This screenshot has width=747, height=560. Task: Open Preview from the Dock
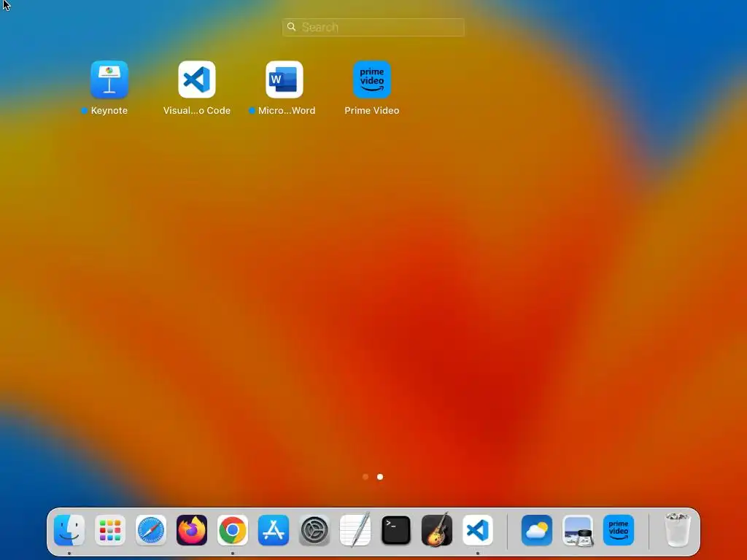(578, 530)
